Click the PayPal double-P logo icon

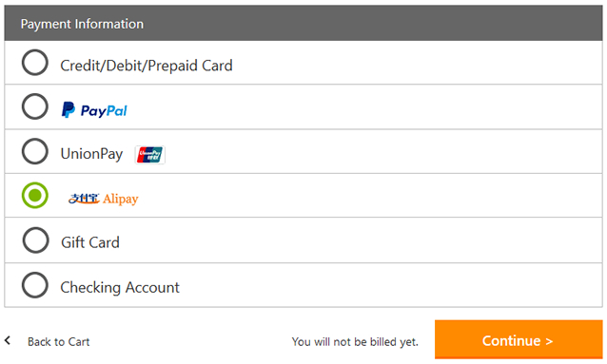[x=69, y=110]
